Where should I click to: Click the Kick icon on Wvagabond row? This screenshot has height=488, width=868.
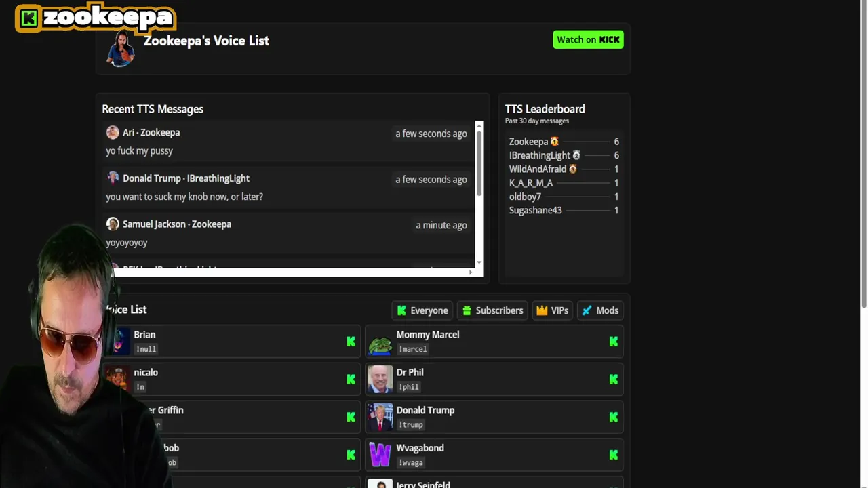(x=613, y=455)
